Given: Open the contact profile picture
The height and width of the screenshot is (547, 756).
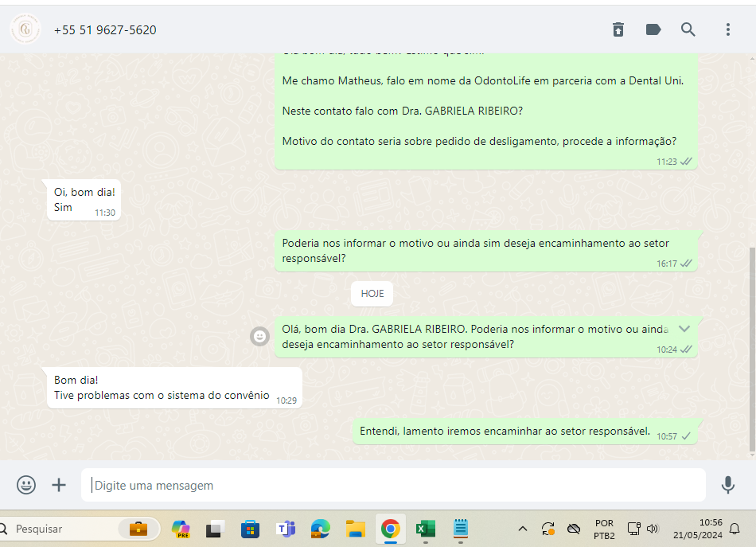Looking at the screenshot, I should (x=25, y=29).
